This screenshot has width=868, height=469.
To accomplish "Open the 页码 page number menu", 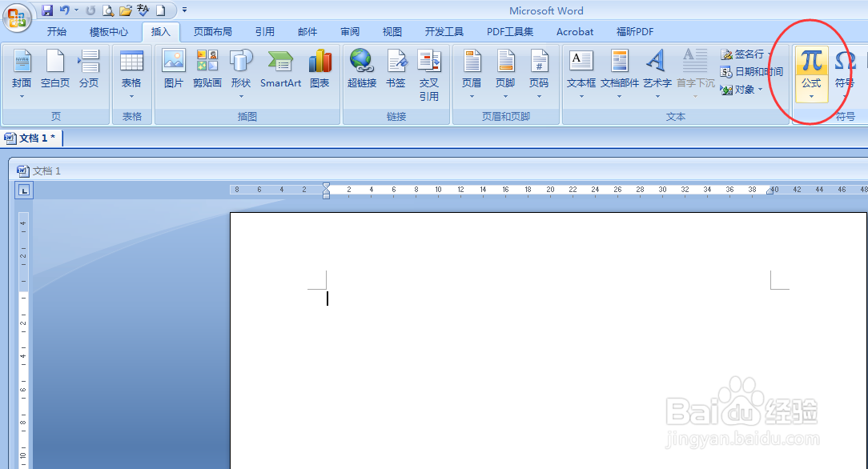I will point(539,74).
